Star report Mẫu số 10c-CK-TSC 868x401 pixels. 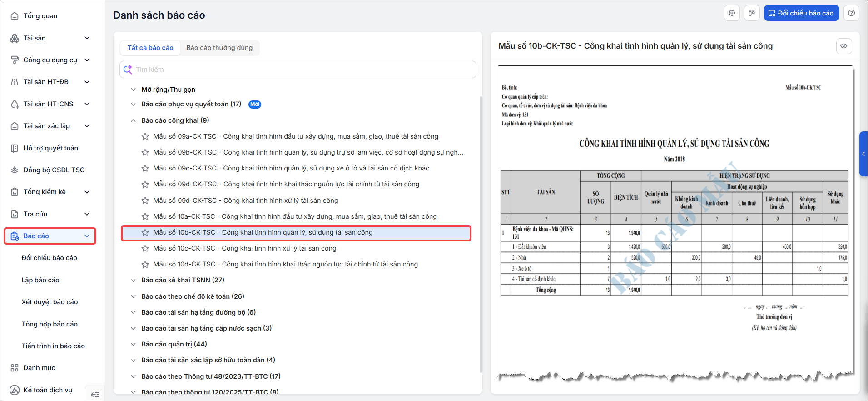click(145, 248)
